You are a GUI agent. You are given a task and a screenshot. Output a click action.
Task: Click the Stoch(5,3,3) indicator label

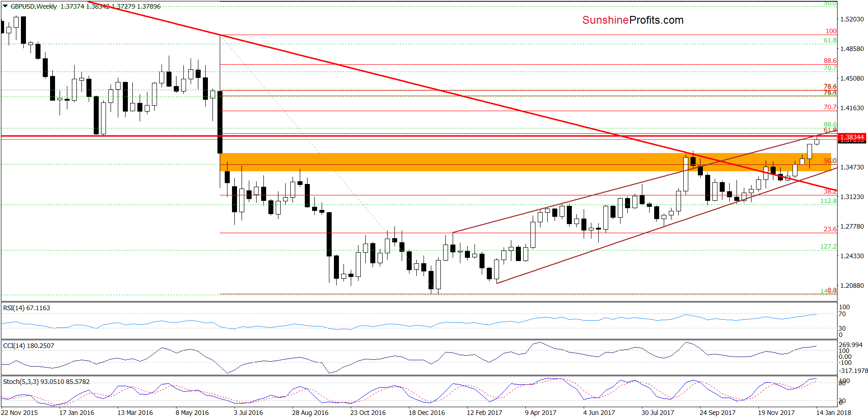(x=46, y=382)
